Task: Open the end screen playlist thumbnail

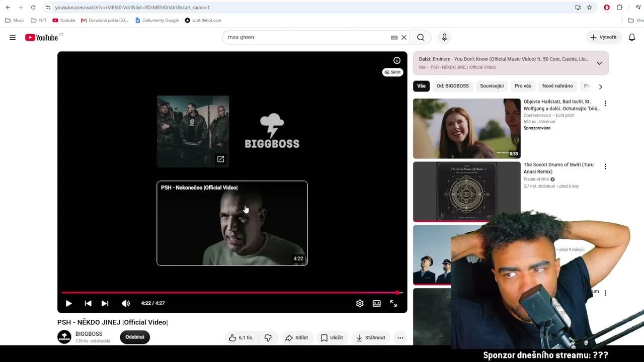Action: tap(193, 131)
